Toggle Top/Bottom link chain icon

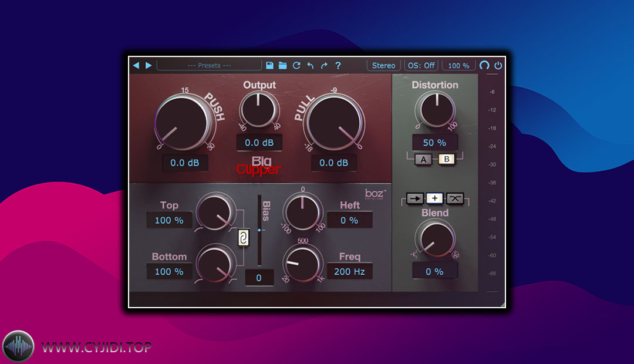(243, 238)
